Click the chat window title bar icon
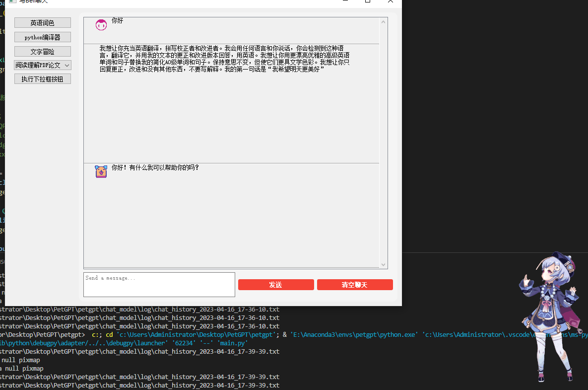The height and width of the screenshot is (390, 588). (12, 1)
